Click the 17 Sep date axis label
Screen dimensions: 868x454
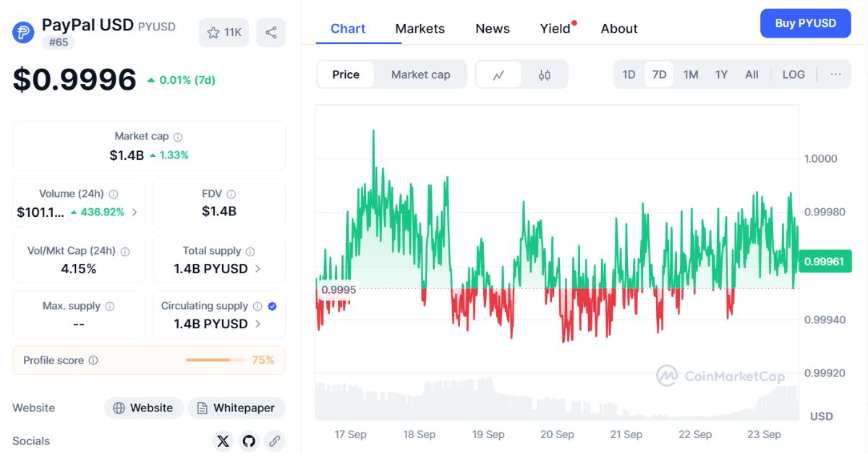tap(350, 434)
